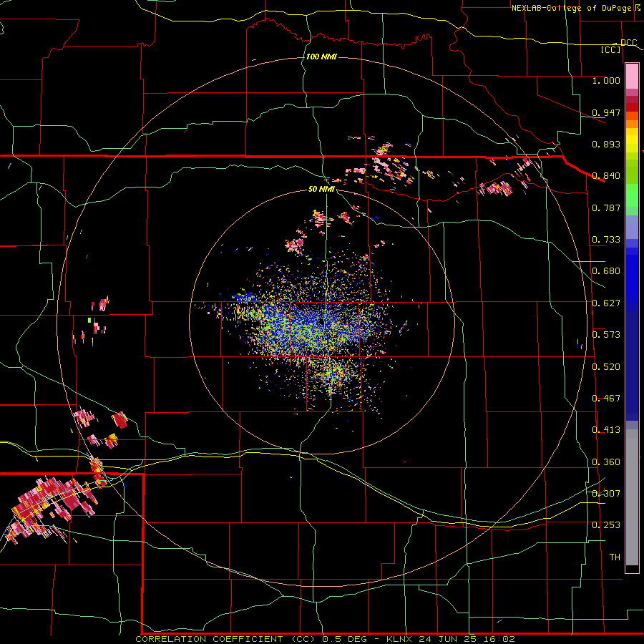Click the [CC] legend header label
This screenshot has width=644, height=644.
pyautogui.click(x=611, y=49)
